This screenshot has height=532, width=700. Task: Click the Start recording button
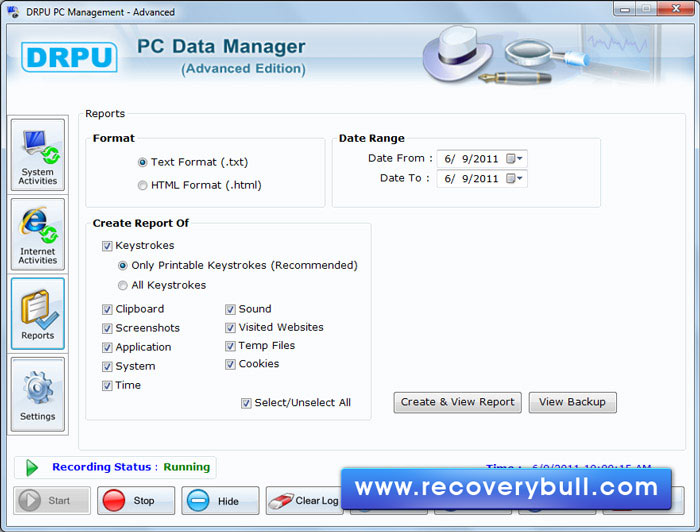coord(52,500)
